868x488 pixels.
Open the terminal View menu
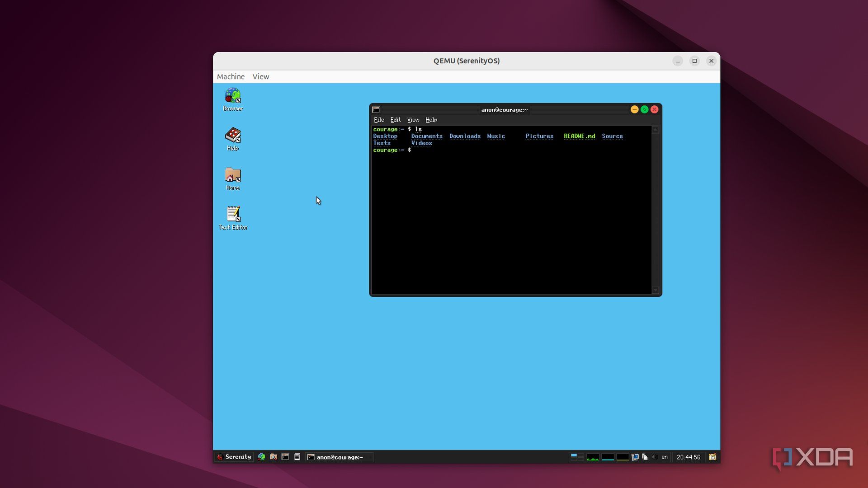click(x=413, y=120)
